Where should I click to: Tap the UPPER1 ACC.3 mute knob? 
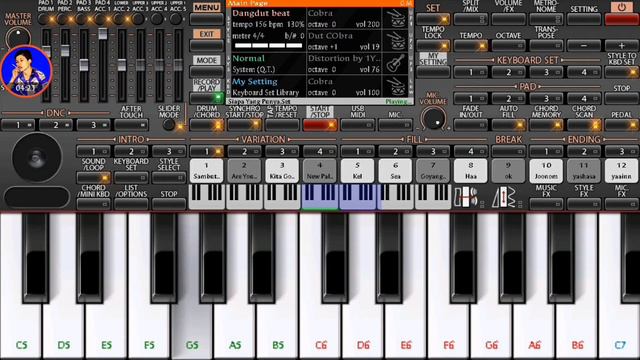coord(138,19)
